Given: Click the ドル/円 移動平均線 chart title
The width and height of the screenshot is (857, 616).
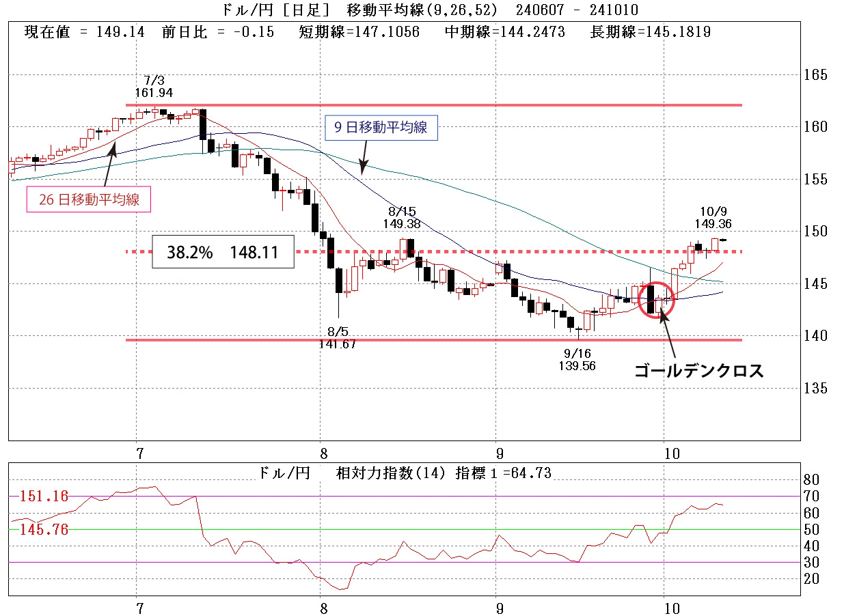Looking at the screenshot, I should click(x=429, y=10).
